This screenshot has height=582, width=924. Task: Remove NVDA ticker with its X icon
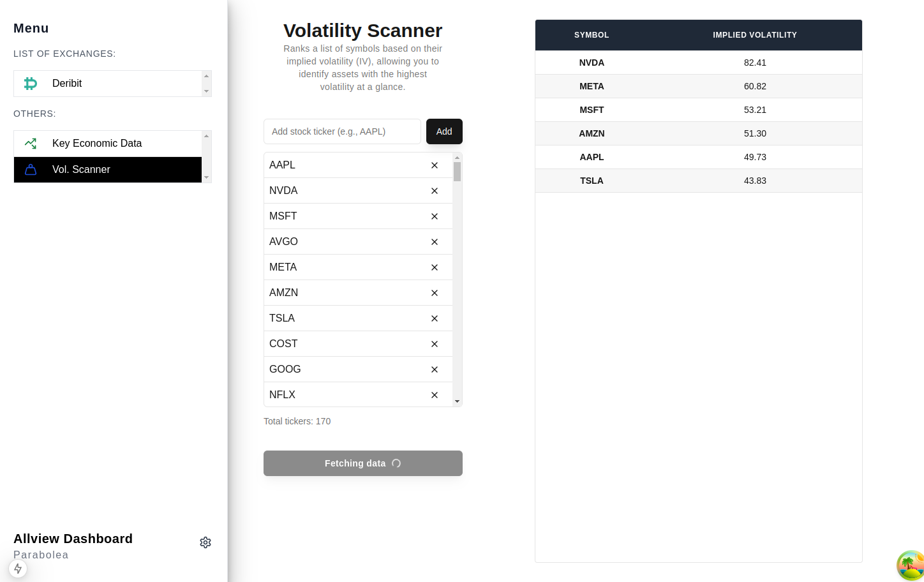coord(435,191)
